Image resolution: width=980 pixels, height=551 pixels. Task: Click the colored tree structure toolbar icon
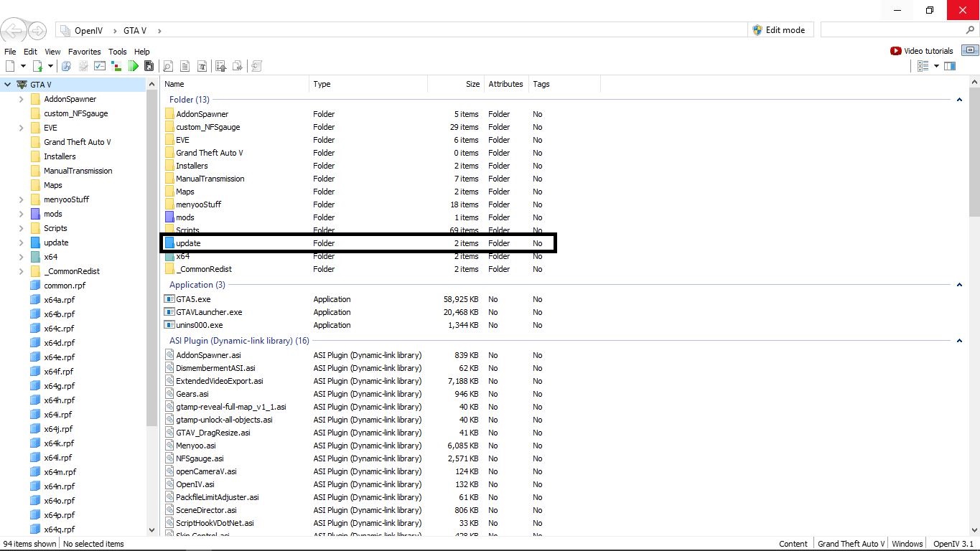point(116,66)
